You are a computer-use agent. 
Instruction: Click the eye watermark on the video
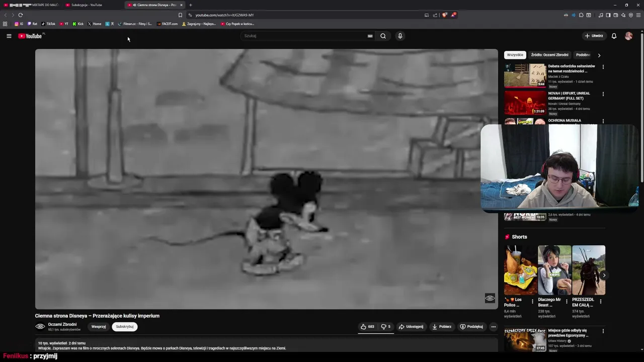click(490, 298)
